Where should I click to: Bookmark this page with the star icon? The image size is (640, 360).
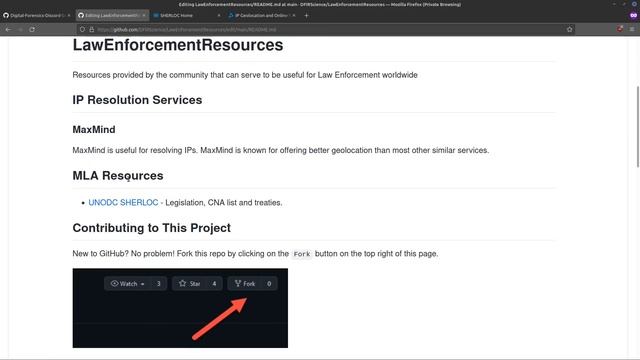click(569, 29)
